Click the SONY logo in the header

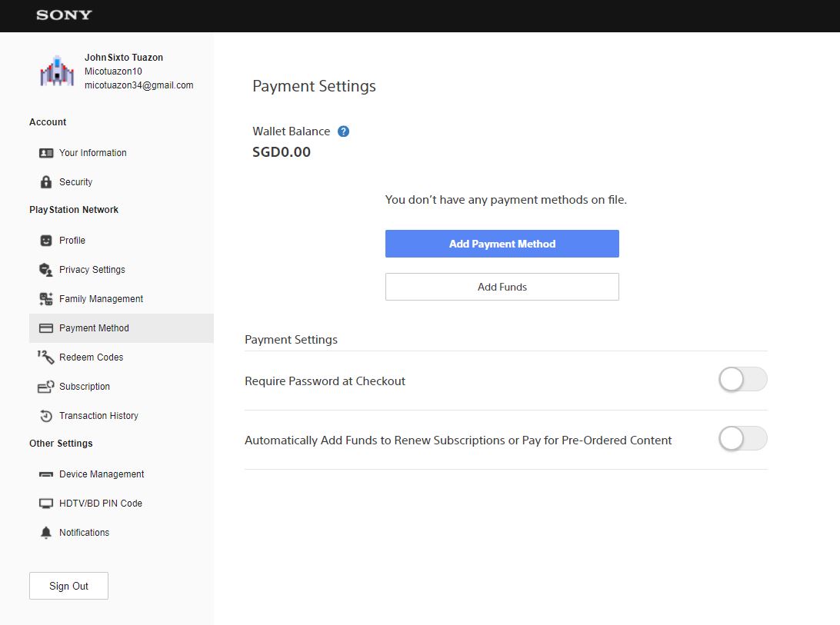tap(64, 15)
